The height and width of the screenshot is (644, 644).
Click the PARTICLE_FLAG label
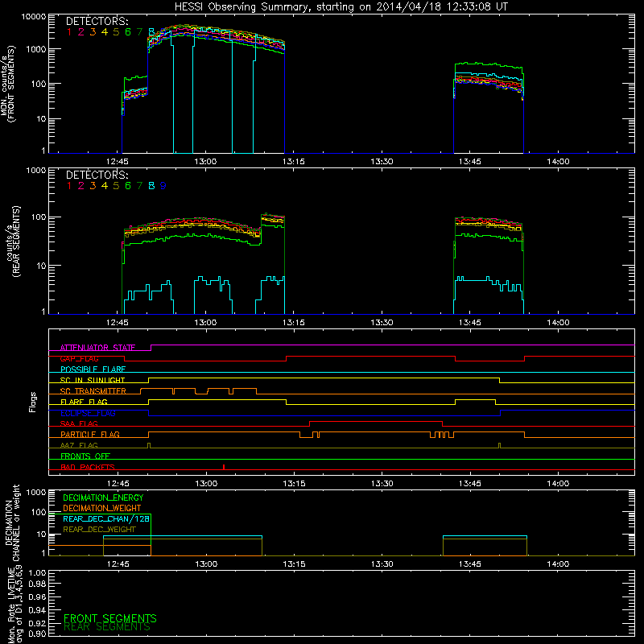pyautogui.click(x=90, y=434)
